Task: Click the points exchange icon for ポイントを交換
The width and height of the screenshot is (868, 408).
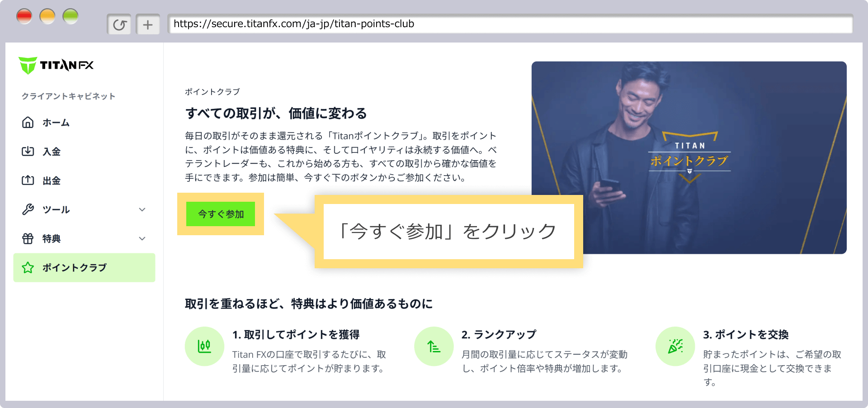Action: tap(675, 346)
